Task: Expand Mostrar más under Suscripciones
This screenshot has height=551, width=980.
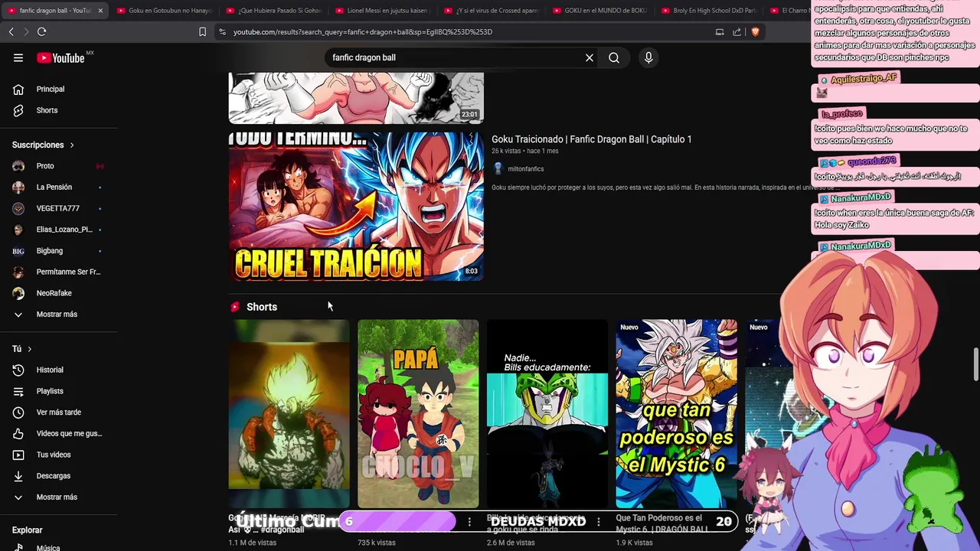Action: tap(58, 315)
